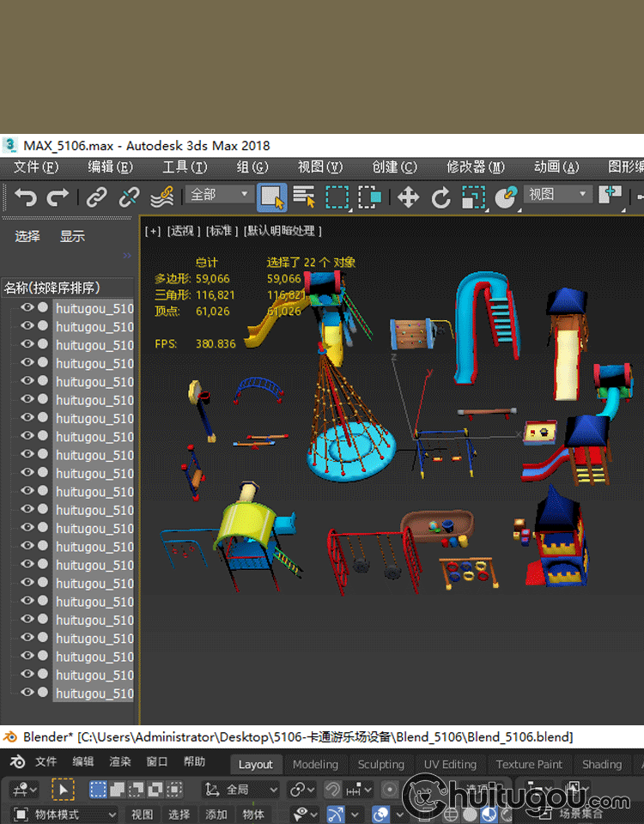
Task: Choose the Select and Move tool
Action: (x=408, y=197)
